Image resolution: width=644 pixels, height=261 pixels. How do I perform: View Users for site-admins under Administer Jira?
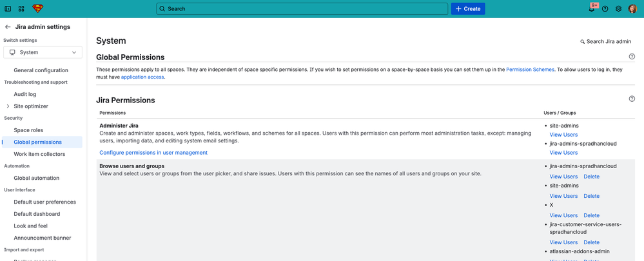tap(563, 135)
